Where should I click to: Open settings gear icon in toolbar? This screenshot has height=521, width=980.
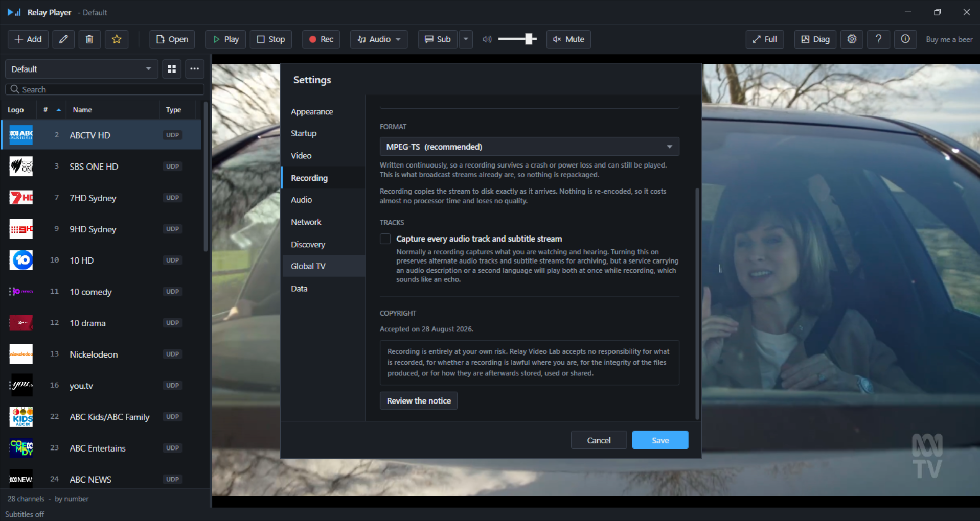852,39
